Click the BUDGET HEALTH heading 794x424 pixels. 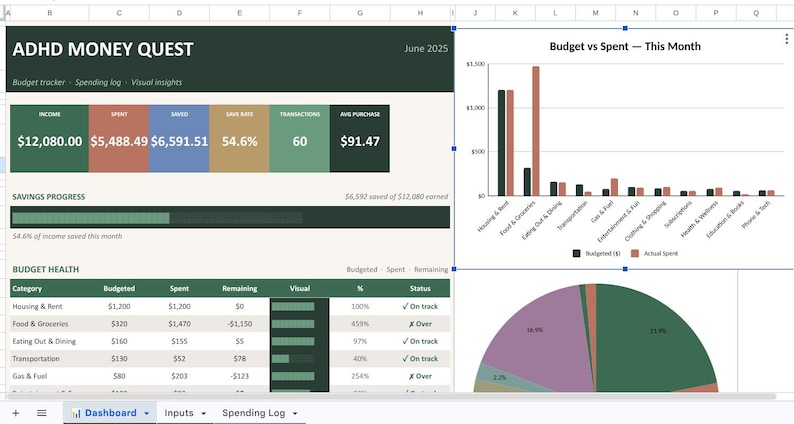pos(46,269)
